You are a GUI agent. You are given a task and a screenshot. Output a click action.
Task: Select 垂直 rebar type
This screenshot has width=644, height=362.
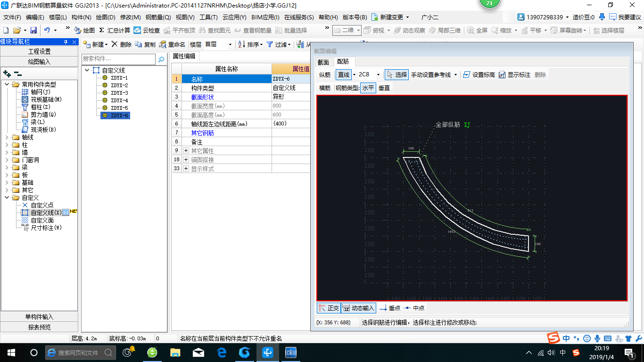384,88
